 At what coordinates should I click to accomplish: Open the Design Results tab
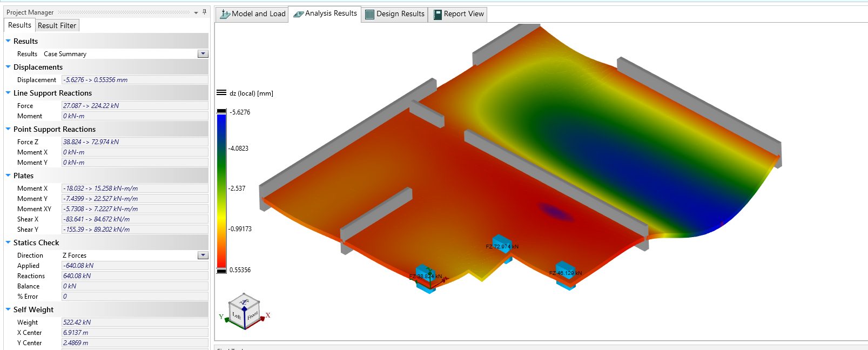tap(395, 14)
